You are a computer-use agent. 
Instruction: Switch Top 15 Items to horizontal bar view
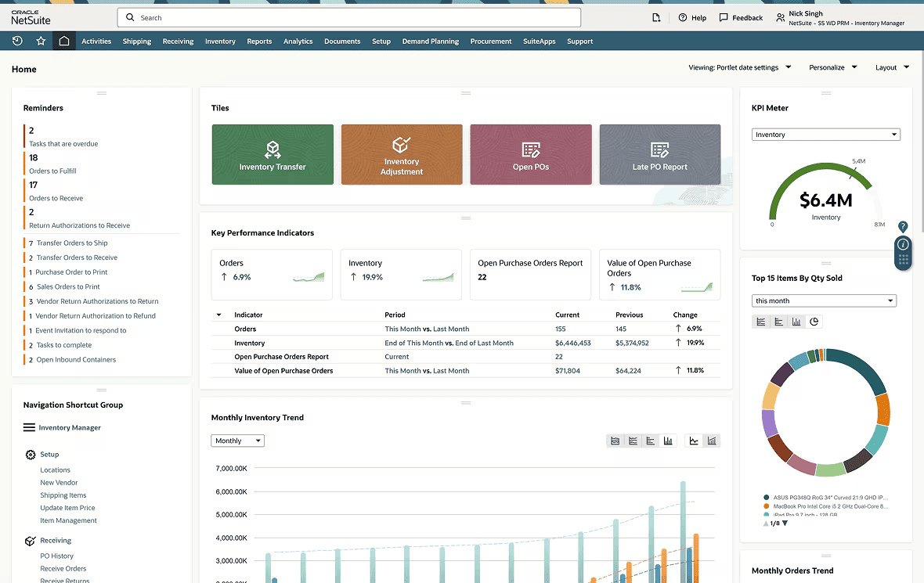tap(778, 322)
